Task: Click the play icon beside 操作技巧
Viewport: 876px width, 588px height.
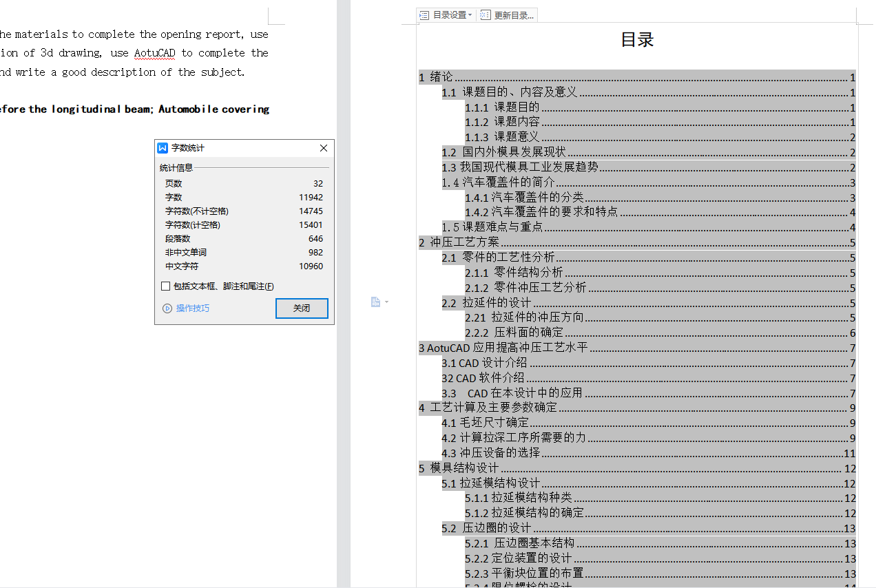Action: pyautogui.click(x=167, y=308)
